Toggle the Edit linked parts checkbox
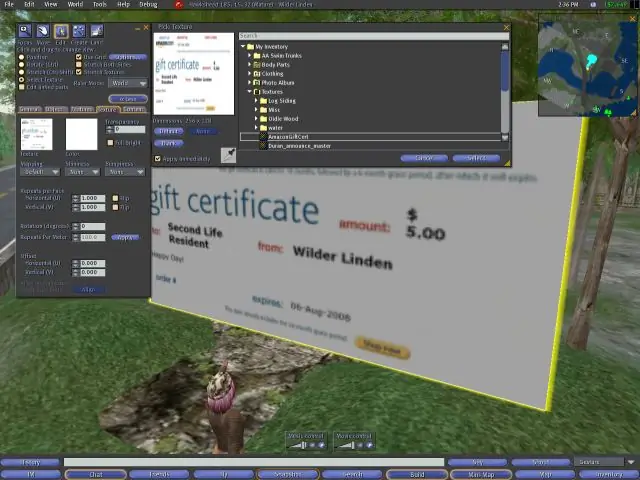The width and height of the screenshot is (640, 480). 22,87
